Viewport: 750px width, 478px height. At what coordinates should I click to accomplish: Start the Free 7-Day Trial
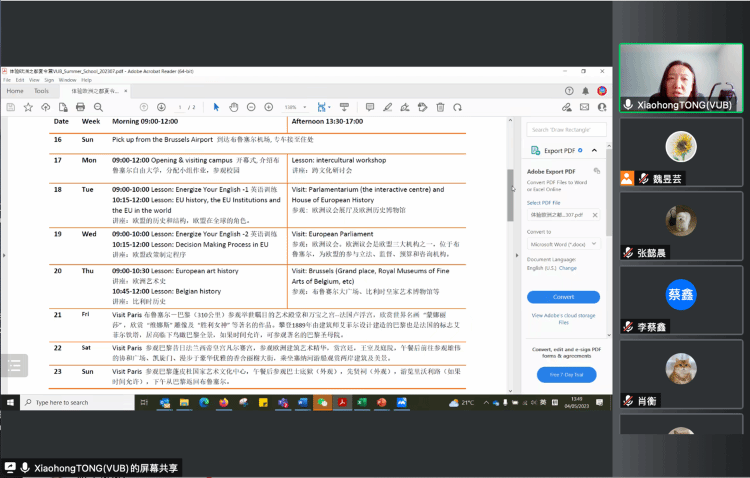564,374
